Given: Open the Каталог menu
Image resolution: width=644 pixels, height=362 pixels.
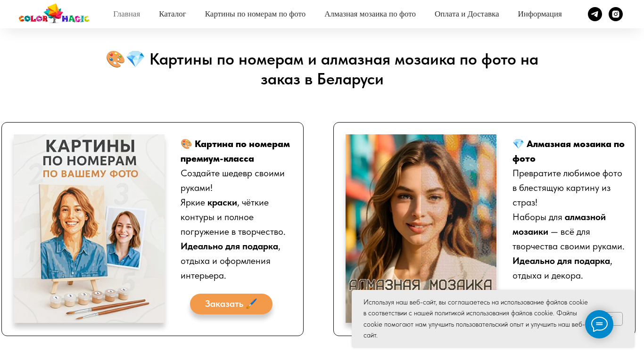Looking at the screenshot, I should (x=173, y=14).
